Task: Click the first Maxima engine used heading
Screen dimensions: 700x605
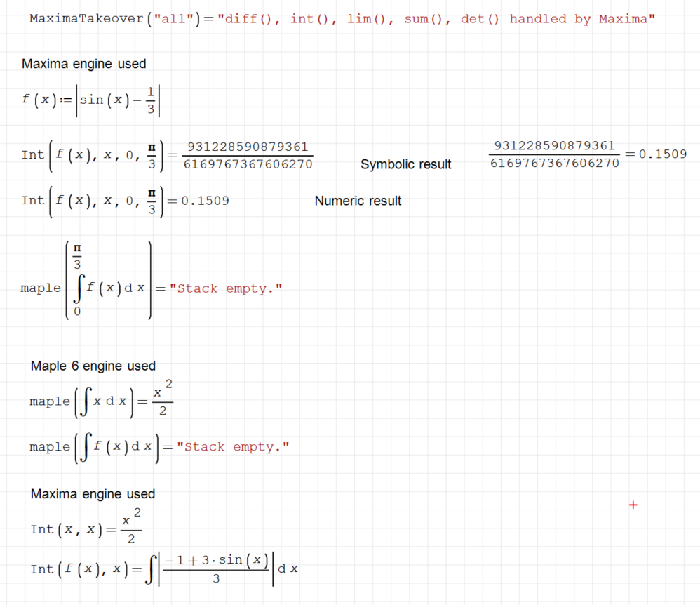Action: click(84, 63)
